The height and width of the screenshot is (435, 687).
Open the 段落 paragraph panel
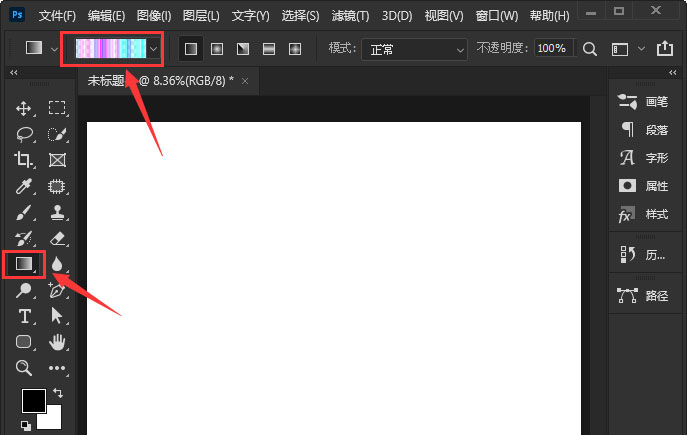(643, 130)
